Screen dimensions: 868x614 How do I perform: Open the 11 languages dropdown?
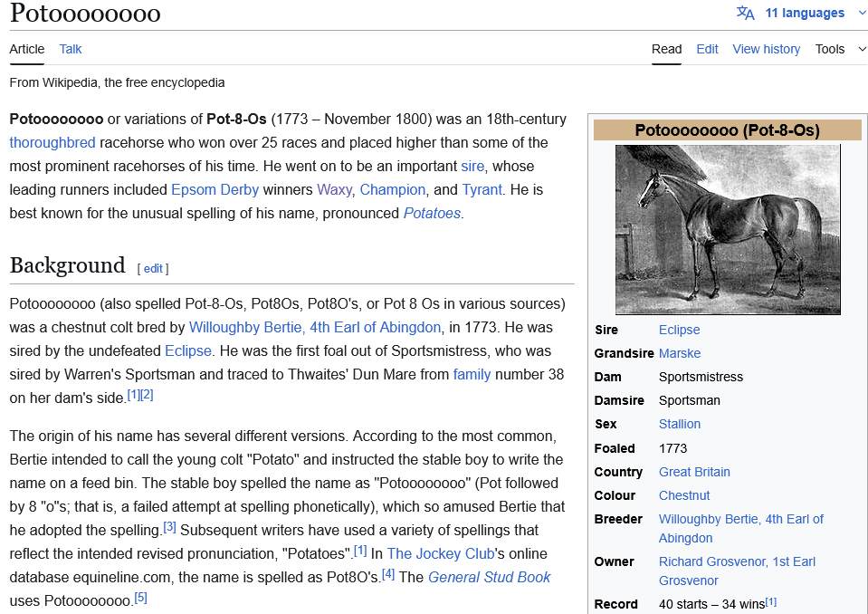click(x=805, y=13)
